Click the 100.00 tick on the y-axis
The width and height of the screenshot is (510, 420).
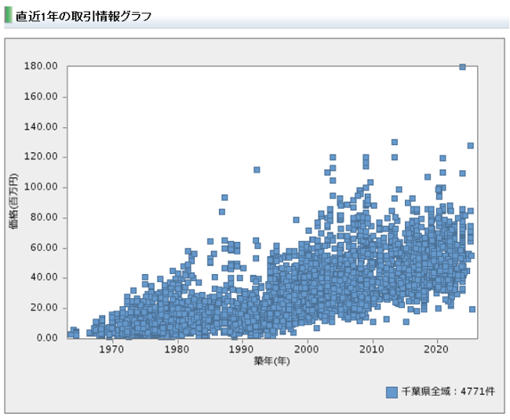point(42,188)
